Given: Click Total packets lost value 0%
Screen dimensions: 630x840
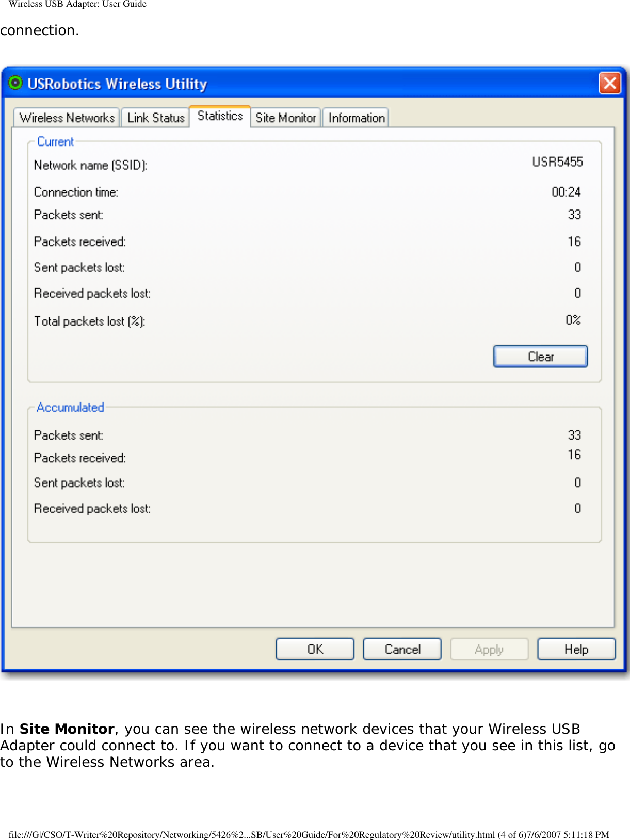Looking at the screenshot, I should click(573, 320).
